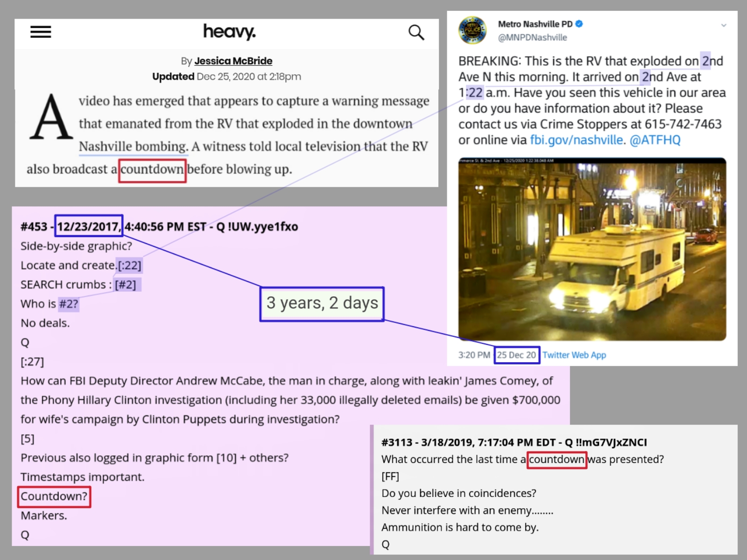Click 'Previous also logged in graphic form' line
Image resolution: width=747 pixels, height=560 pixels.
coord(155,458)
